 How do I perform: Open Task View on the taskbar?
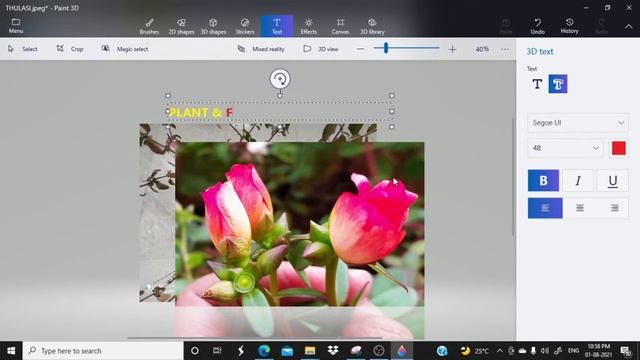pyautogui.click(x=217, y=351)
